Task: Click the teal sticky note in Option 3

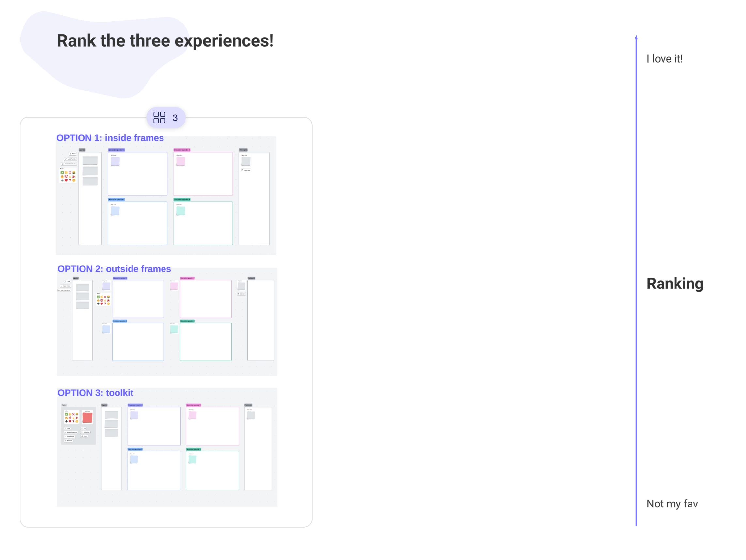Action: coord(192,459)
